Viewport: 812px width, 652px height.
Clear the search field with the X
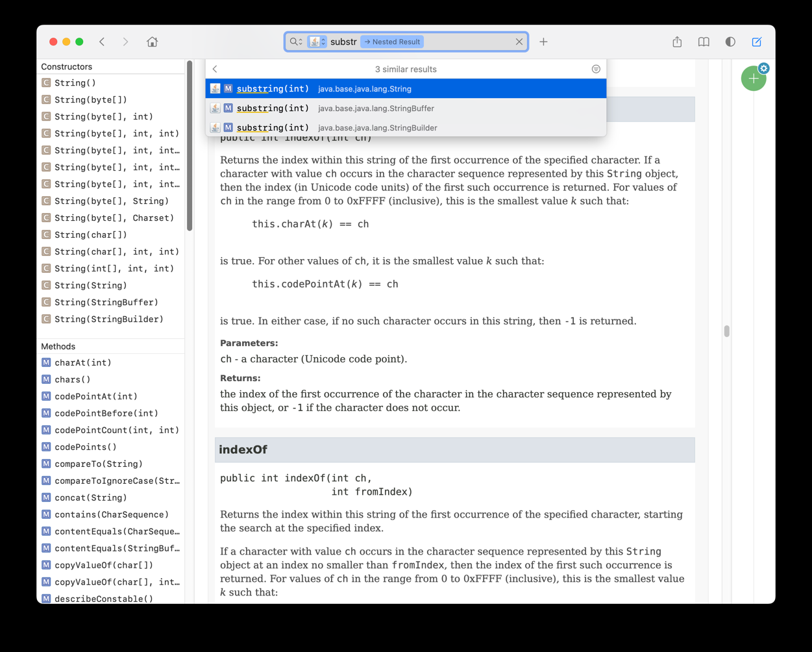tap(519, 42)
